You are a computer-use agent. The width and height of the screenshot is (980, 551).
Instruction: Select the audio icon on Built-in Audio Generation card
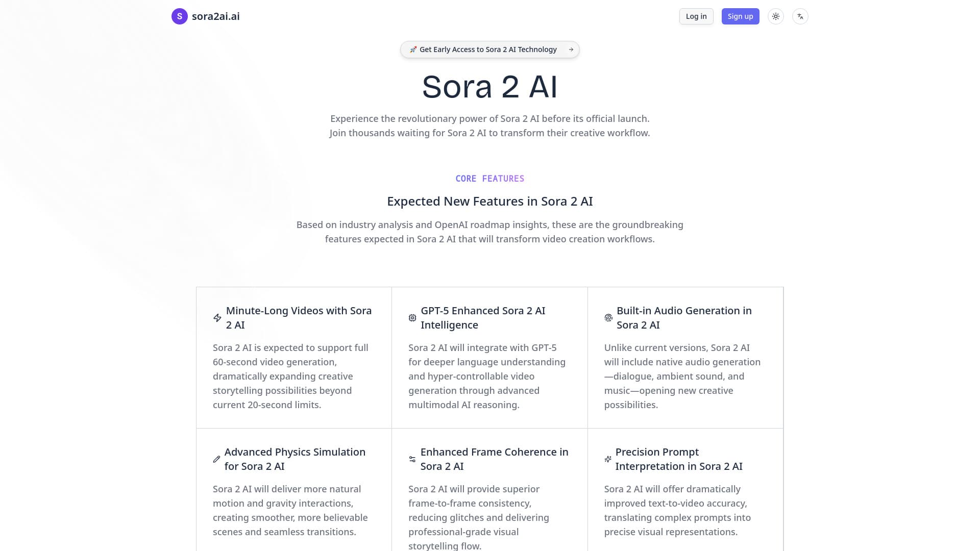608,317
